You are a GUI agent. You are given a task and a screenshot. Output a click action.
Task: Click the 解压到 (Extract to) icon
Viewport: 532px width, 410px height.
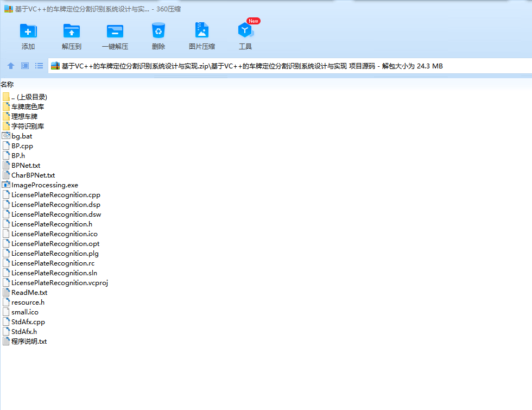point(72,31)
